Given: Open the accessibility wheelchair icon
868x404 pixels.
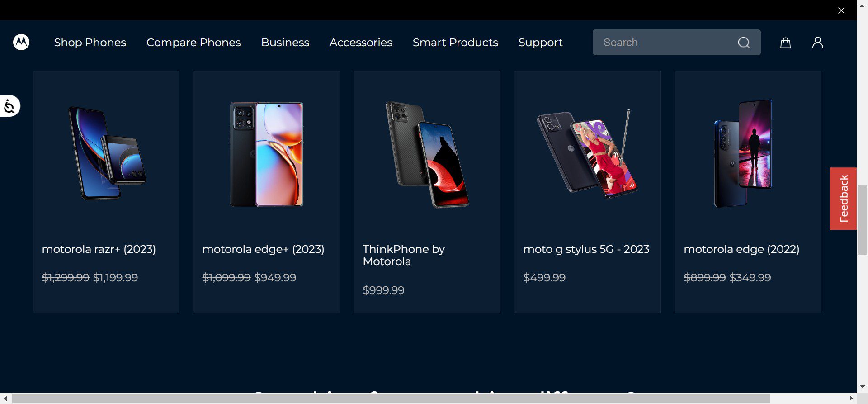Looking at the screenshot, I should (x=9, y=106).
